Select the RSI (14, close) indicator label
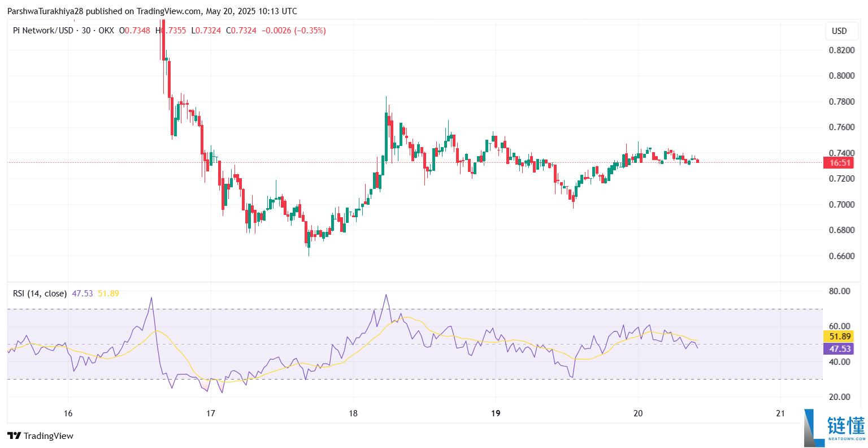Image resolution: width=868 pixels, height=448 pixels. 40,294
